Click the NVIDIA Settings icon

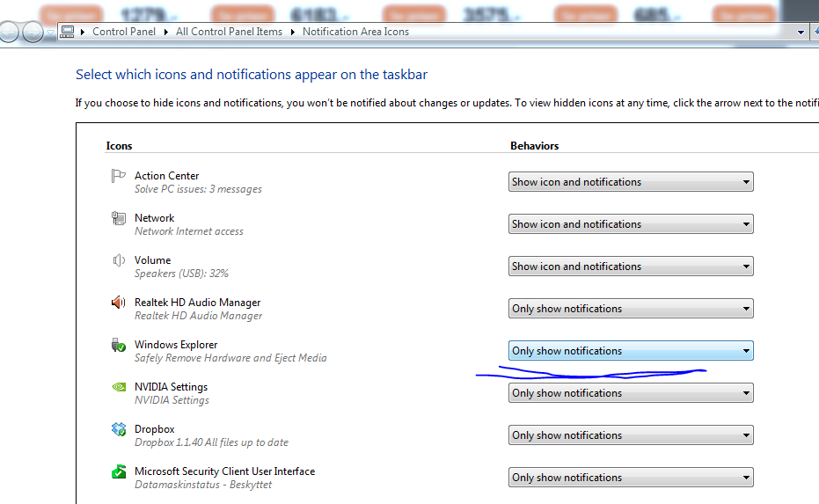point(119,387)
